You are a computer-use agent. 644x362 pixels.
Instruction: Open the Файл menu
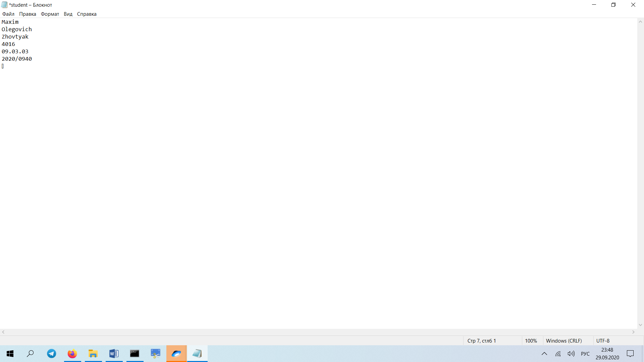tap(8, 14)
